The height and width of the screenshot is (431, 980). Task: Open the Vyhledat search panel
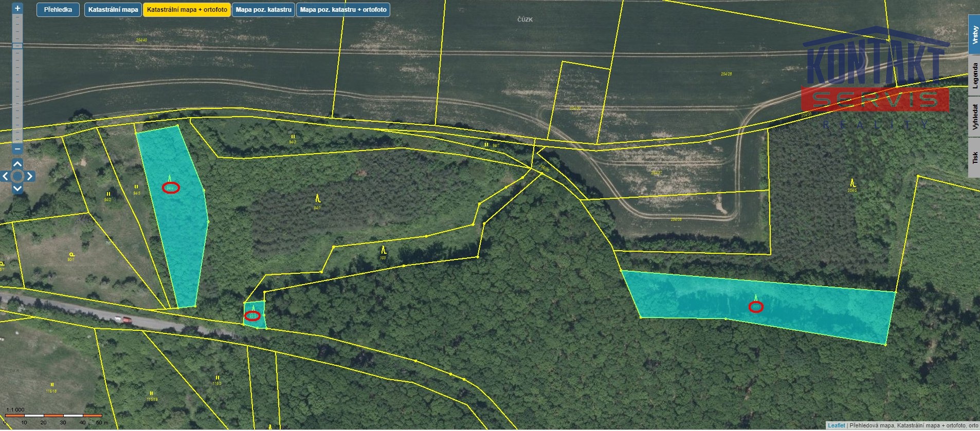point(974,117)
